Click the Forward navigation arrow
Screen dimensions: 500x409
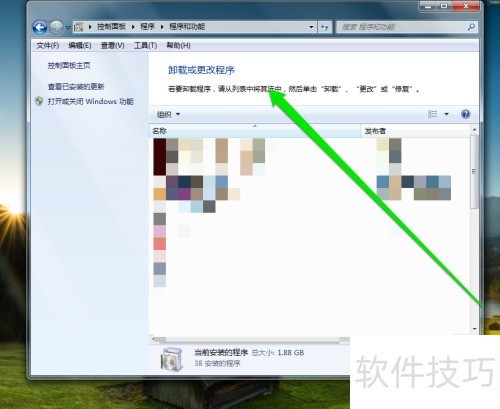(56, 27)
